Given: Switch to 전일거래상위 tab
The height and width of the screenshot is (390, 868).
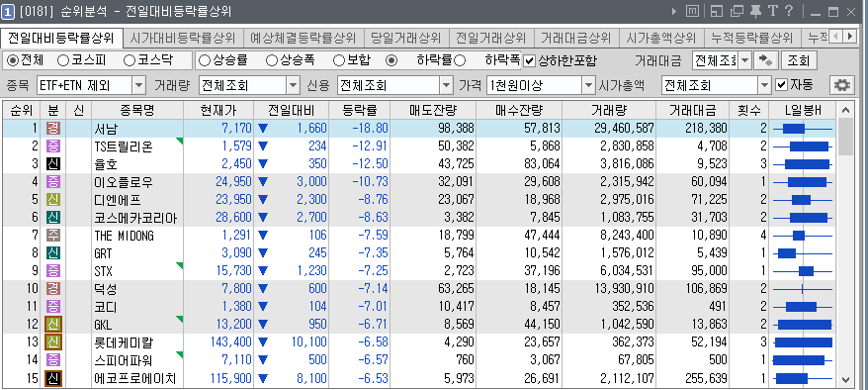Looking at the screenshot, I should click(491, 39).
